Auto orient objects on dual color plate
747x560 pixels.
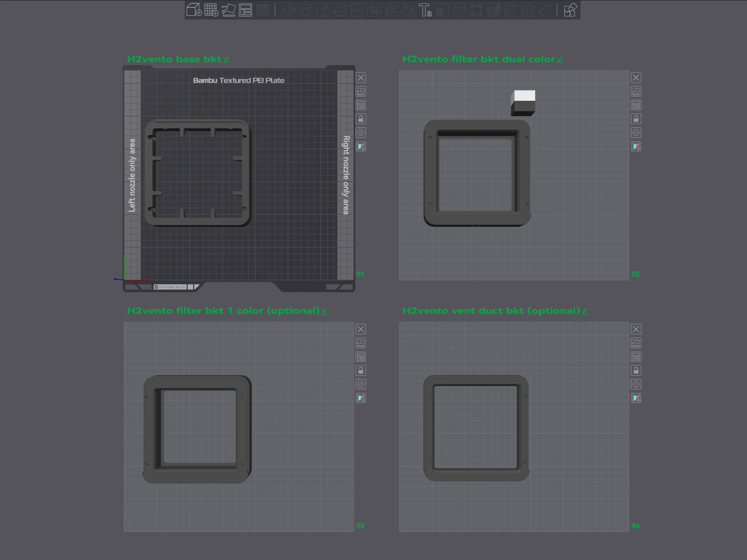pyautogui.click(x=636, y=91)
